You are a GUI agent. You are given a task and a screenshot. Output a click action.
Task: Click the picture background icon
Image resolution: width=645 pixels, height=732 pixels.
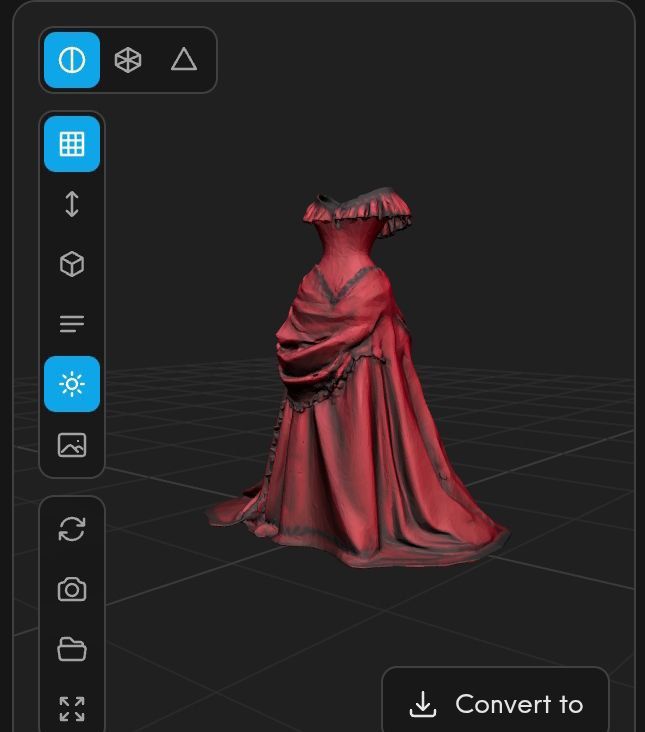pyautogui.click(x=72, y=444)
